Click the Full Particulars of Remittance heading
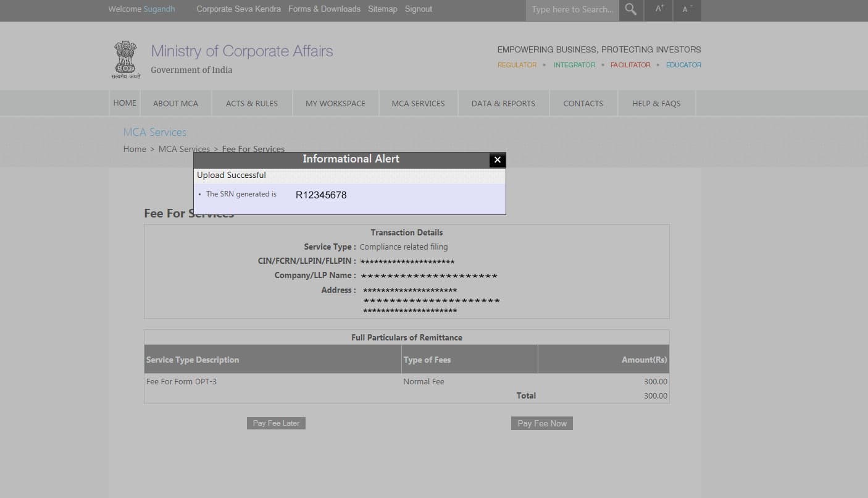This screenshot has width=868, height=498. 407,338
